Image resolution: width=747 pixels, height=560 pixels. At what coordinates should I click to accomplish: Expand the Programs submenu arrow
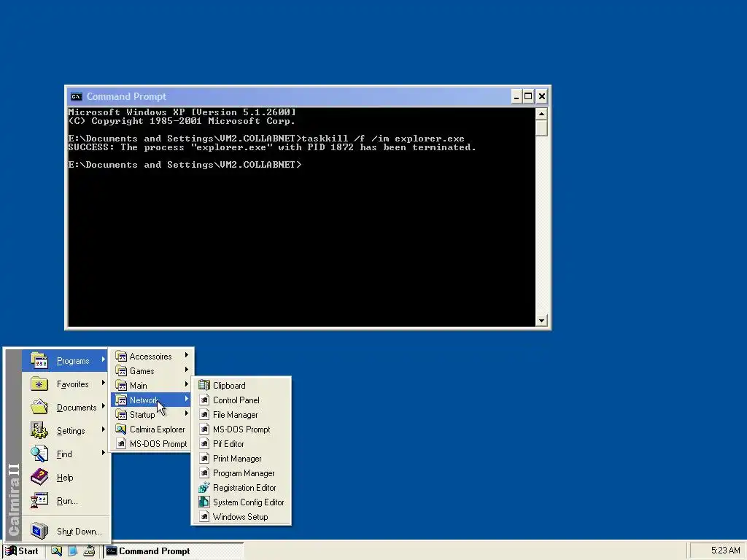103,360
